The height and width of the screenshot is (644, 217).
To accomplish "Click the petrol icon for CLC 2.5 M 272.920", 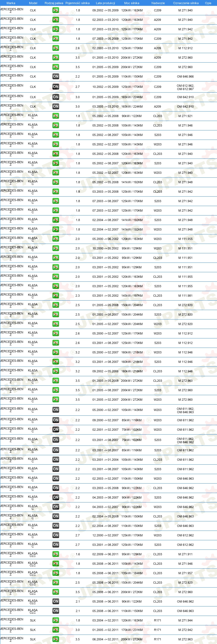I will (x=56, y=583).
